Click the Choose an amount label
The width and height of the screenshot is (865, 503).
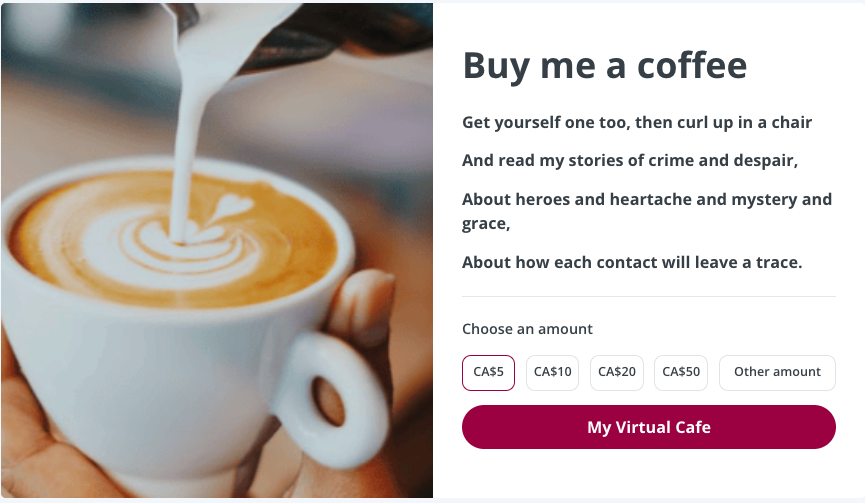527,329
